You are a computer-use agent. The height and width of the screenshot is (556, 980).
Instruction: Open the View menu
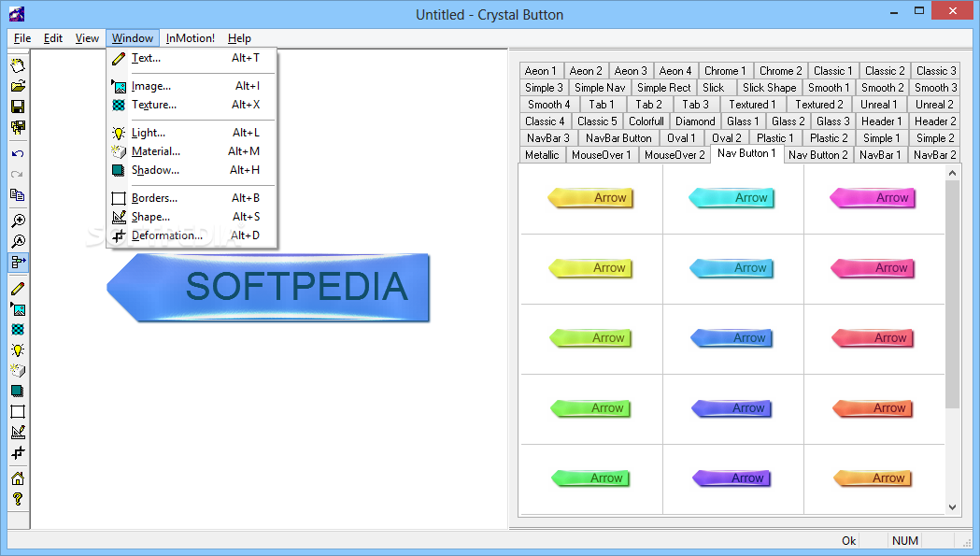click(x=87, y=38)
